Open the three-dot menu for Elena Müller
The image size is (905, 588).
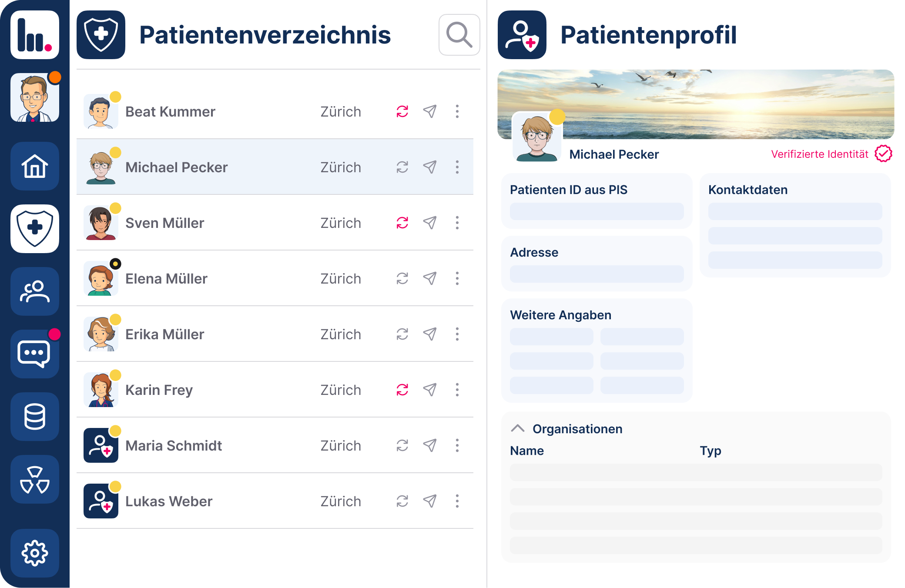pyautogui.click(x=457, y=278)
